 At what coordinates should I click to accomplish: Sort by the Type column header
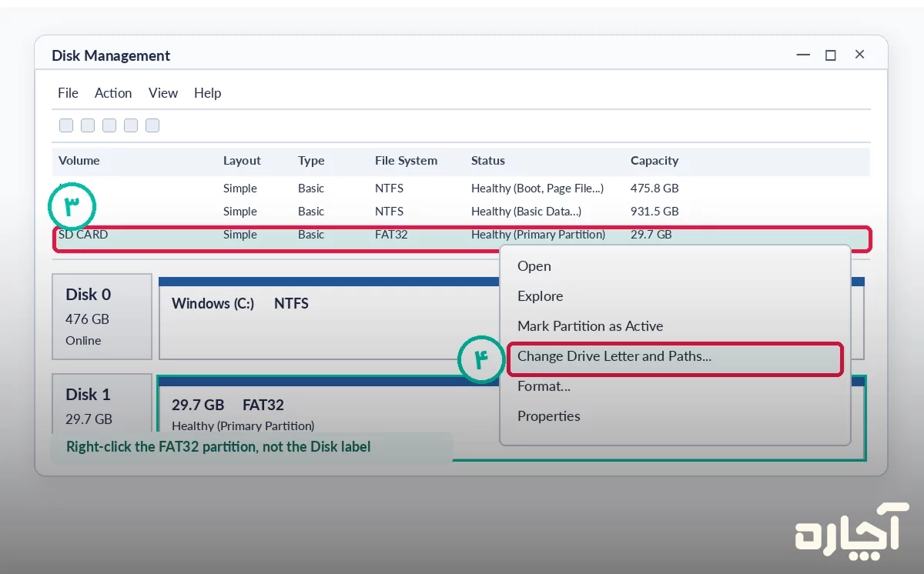tap(311, 161)
